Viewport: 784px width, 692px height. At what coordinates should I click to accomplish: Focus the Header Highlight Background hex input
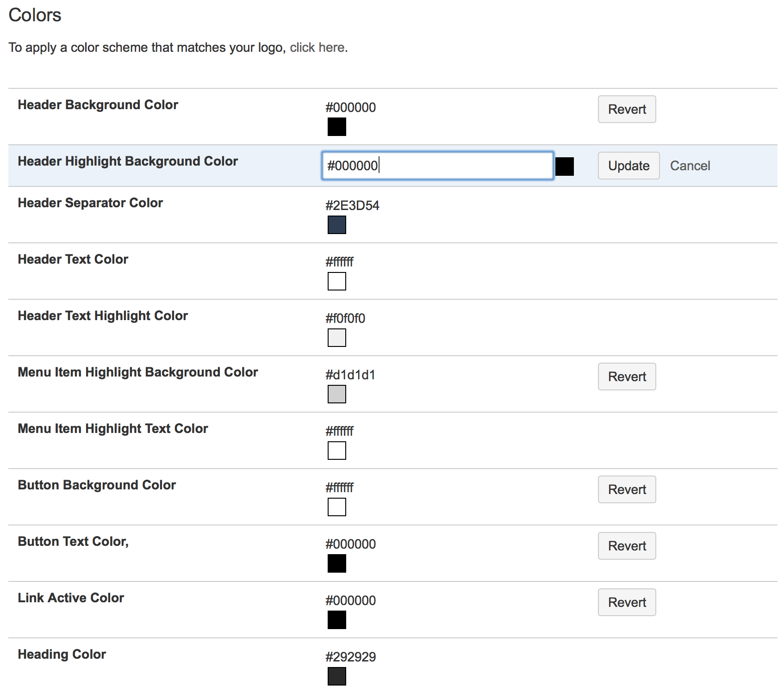(437, 166)
